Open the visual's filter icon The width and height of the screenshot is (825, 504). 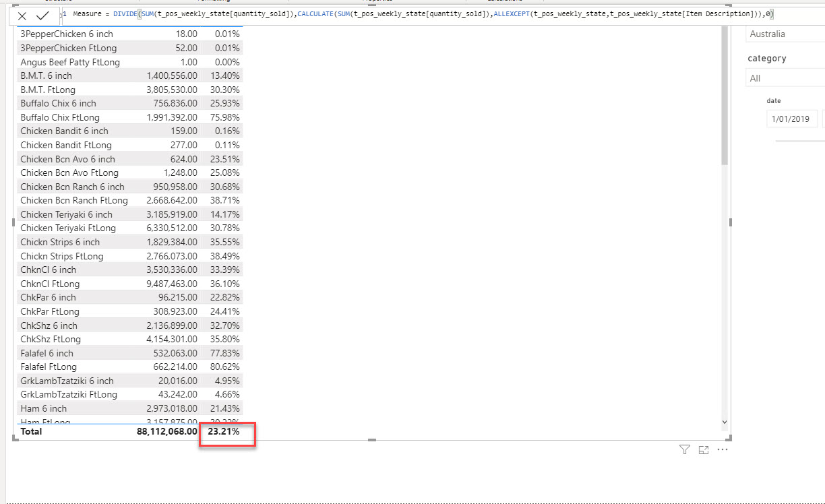(685, 450)
